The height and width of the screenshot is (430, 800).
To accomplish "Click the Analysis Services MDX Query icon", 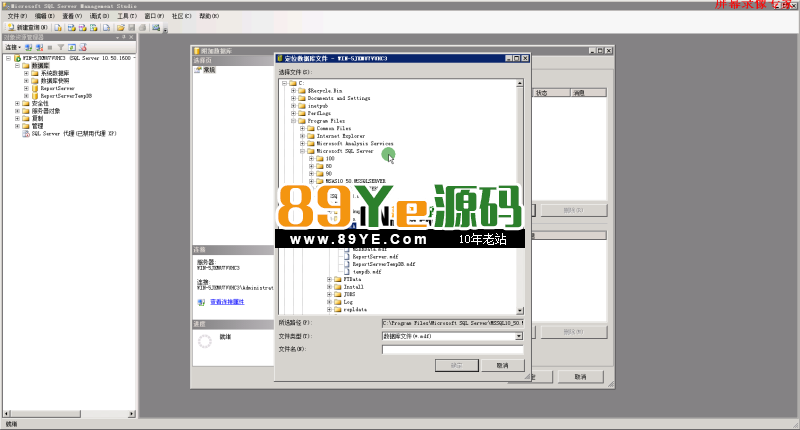I will tap(71, 28).
